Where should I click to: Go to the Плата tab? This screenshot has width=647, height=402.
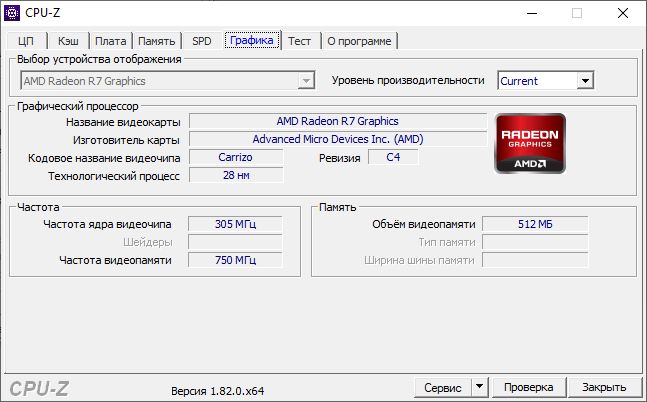pyautogui.click(x=111, y=41)
